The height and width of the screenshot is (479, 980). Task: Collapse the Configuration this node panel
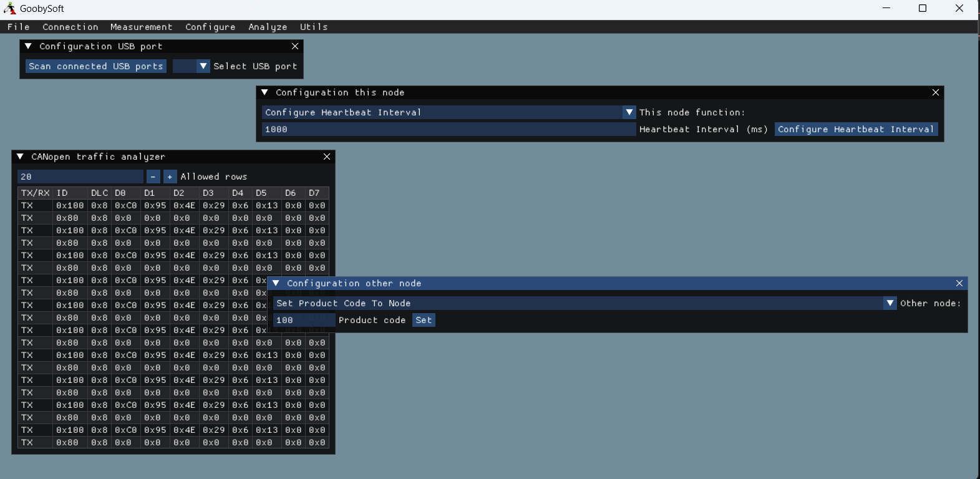click(264, 92)
